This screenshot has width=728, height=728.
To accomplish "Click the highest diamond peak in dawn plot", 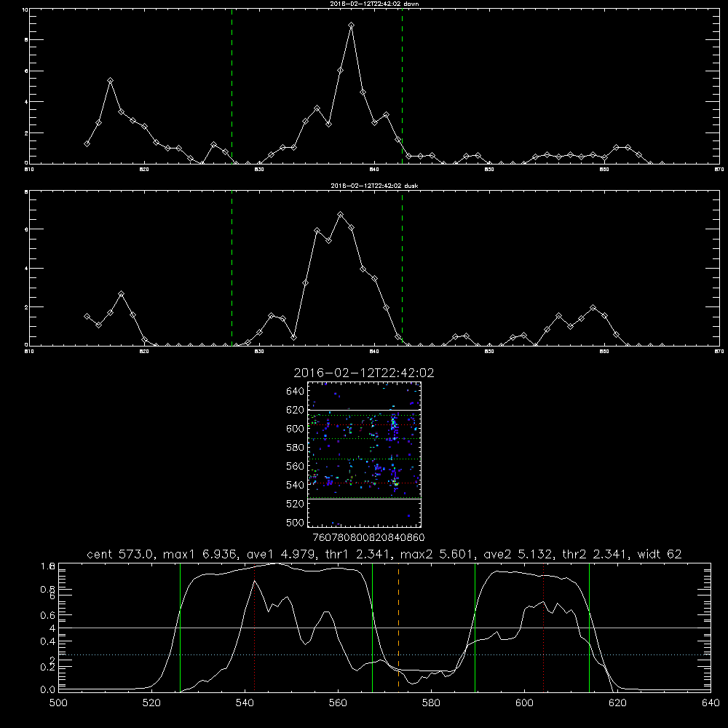I will [352, 25].
